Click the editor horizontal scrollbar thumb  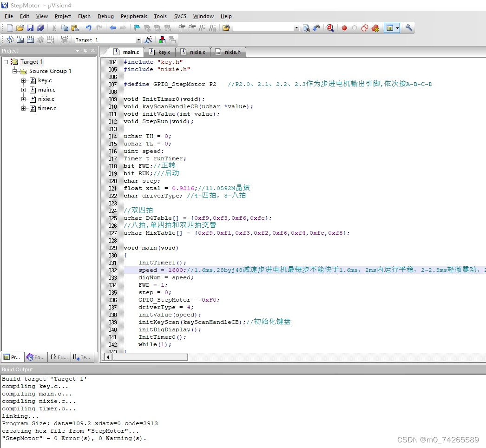coord(150,357)
